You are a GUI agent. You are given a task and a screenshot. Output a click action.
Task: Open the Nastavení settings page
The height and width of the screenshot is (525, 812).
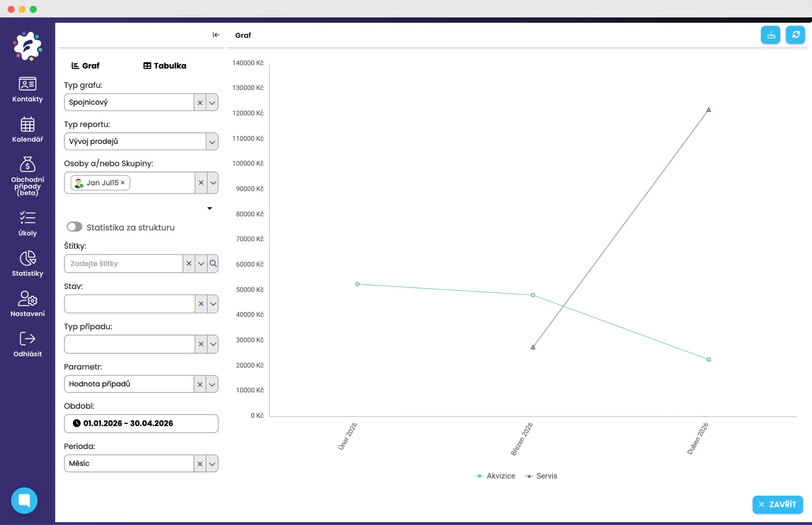pos(27,304)
